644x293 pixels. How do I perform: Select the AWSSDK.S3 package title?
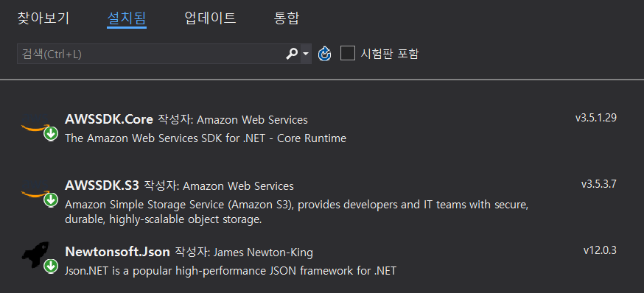coord(102,186)
